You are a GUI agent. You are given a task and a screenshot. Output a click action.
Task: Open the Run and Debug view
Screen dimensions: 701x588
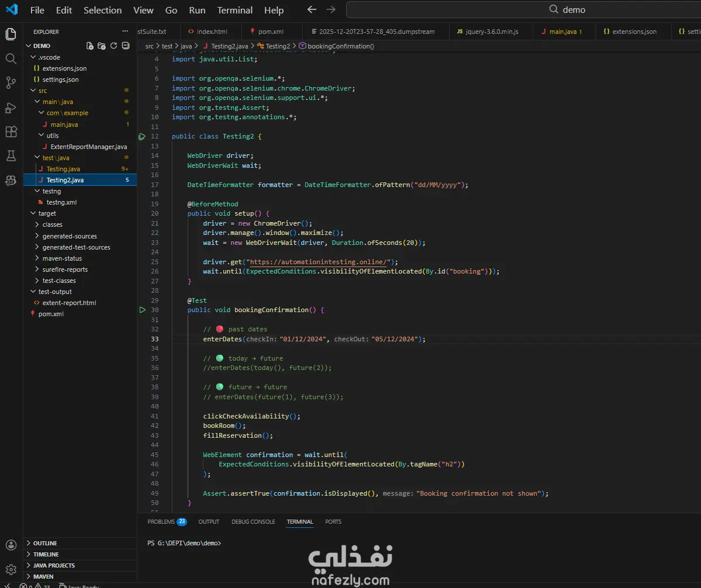pyautogui.click(x=11, y=108)
